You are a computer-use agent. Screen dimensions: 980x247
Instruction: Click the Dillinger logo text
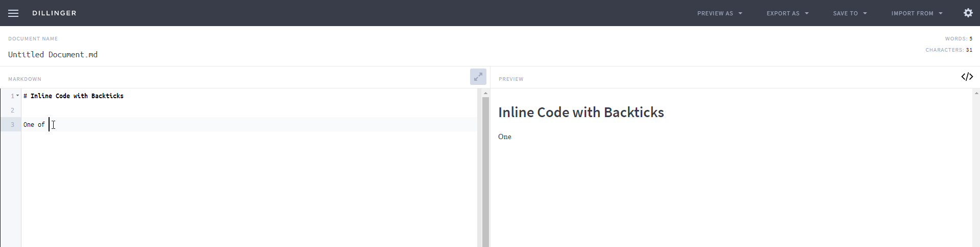click(54, 13)
